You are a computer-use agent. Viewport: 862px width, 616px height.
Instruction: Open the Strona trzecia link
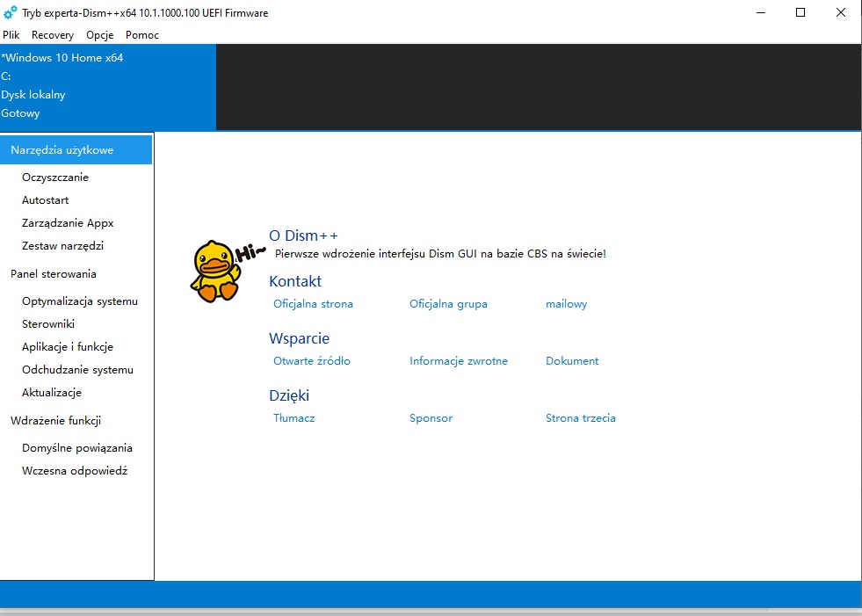click(581, 418)
